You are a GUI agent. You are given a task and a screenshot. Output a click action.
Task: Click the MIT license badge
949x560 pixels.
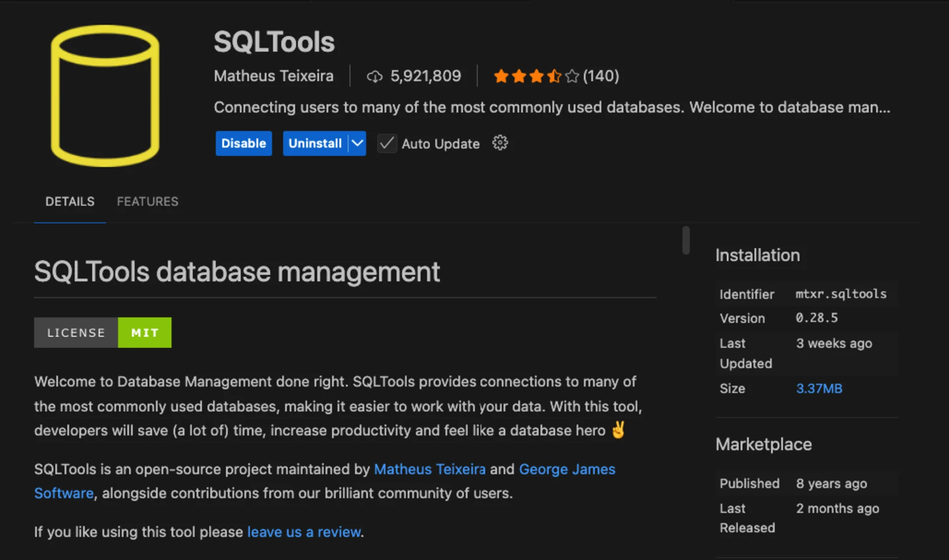144,332
